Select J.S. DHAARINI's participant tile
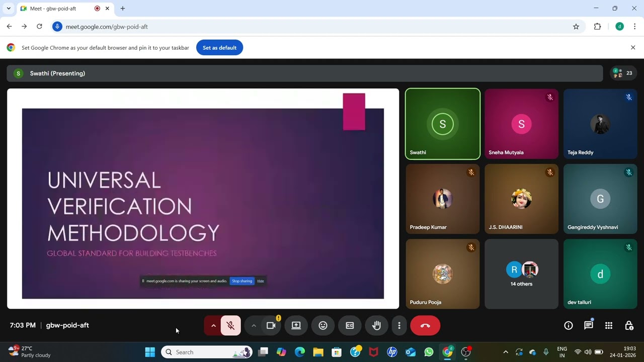644x362 pixels. (x=521, y=199)
